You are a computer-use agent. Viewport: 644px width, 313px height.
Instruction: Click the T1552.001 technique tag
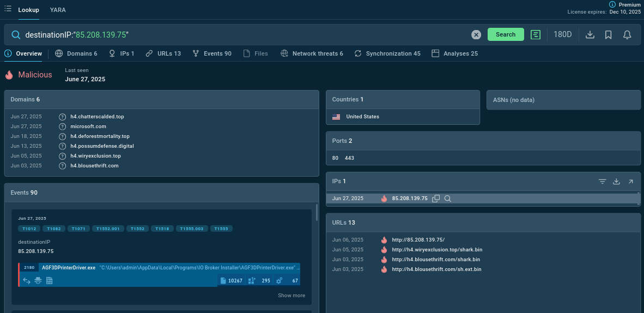pos(108,229)
